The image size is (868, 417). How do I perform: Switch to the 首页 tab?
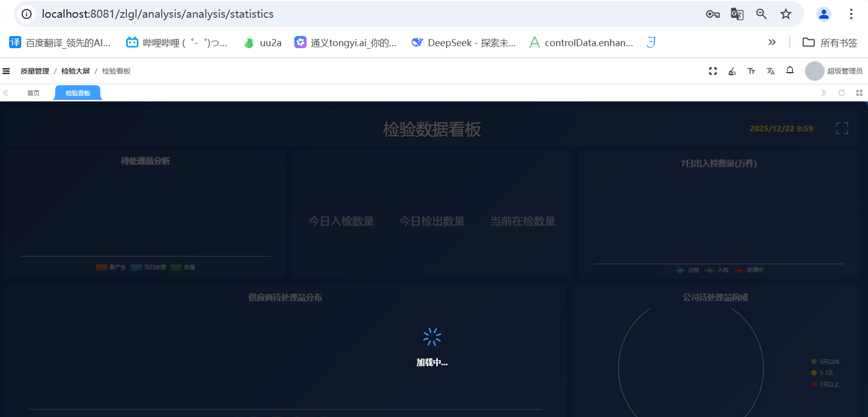[x=33, y=93]
